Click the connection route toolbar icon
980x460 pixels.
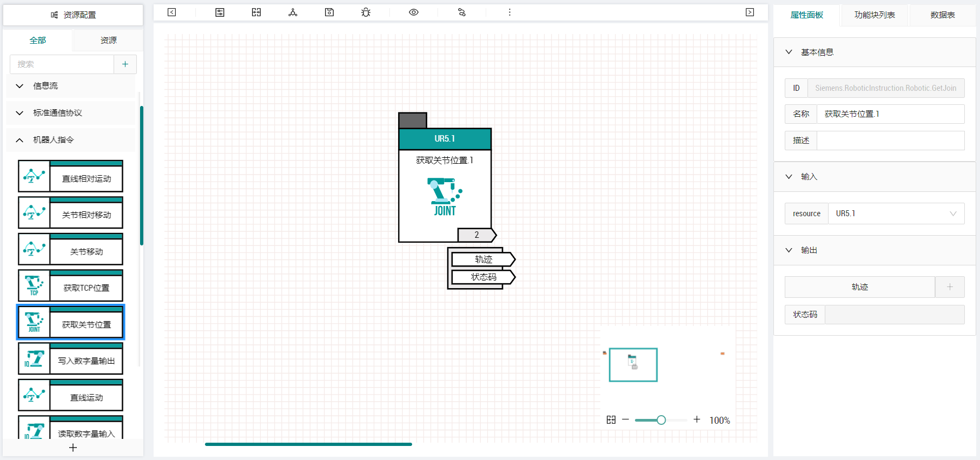coord(462,12)
